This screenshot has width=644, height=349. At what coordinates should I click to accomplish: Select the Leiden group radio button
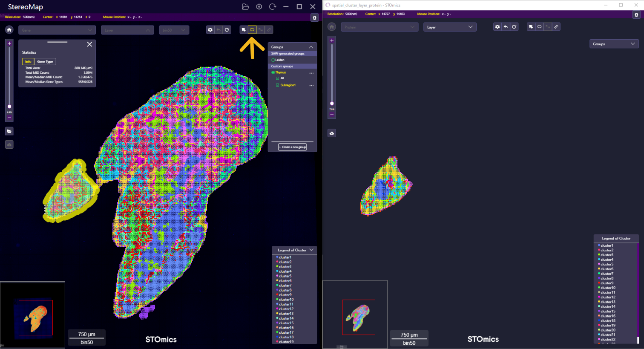tap(273, 60)
